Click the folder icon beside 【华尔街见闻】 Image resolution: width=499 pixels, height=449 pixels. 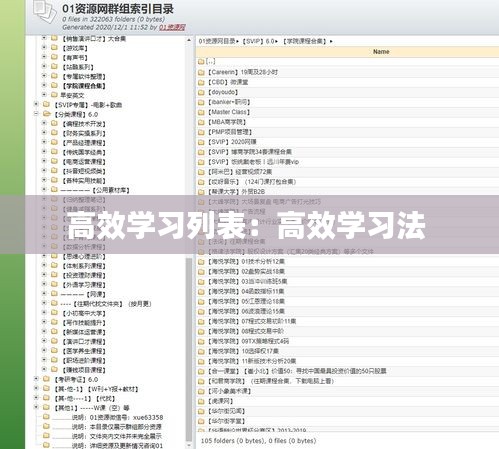tap(201, 411)
